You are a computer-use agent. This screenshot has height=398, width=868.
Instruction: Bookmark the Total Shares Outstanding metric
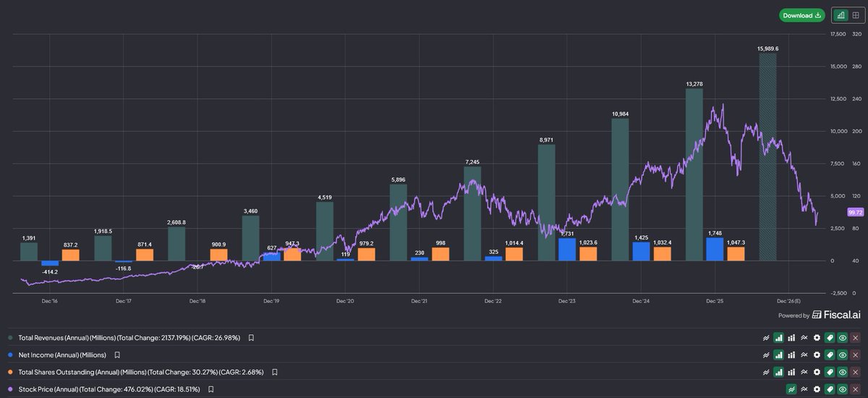click(274, 372)
